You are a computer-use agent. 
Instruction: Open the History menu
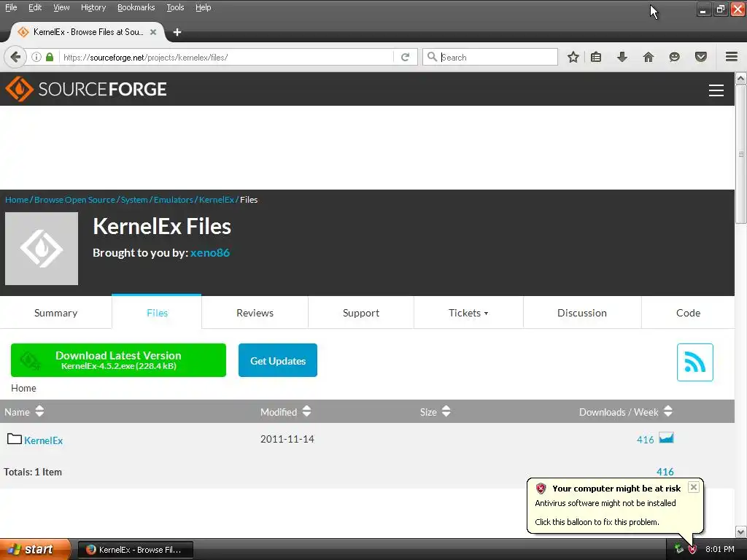(x=93, y=7)
